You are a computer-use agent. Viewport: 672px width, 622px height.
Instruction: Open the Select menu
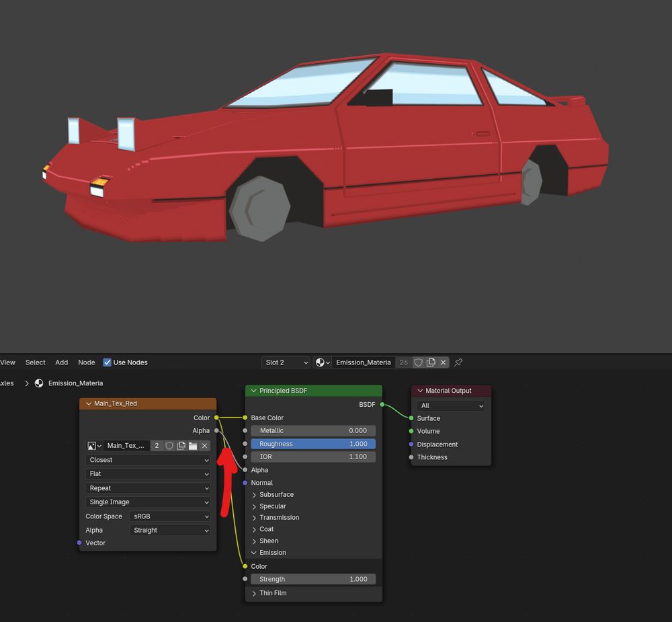pos(35,362)
